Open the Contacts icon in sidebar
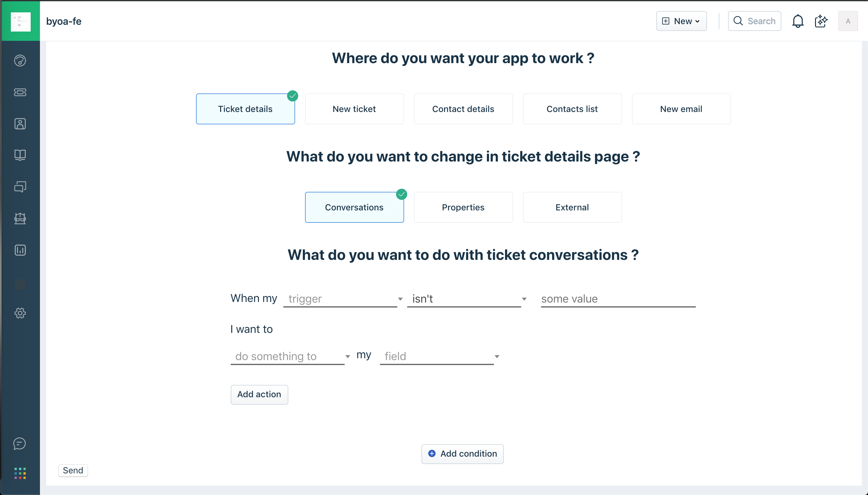 click(20, 124)
